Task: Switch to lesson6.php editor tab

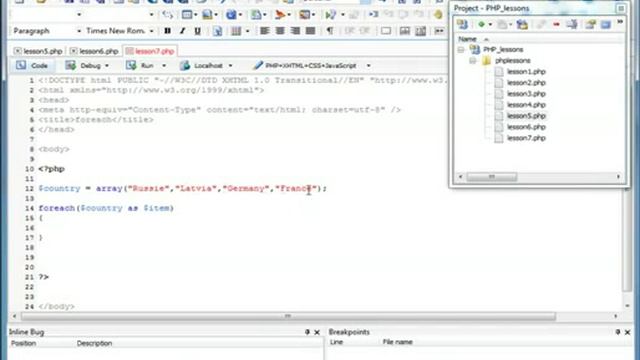Action: click(x=98, y=51)
